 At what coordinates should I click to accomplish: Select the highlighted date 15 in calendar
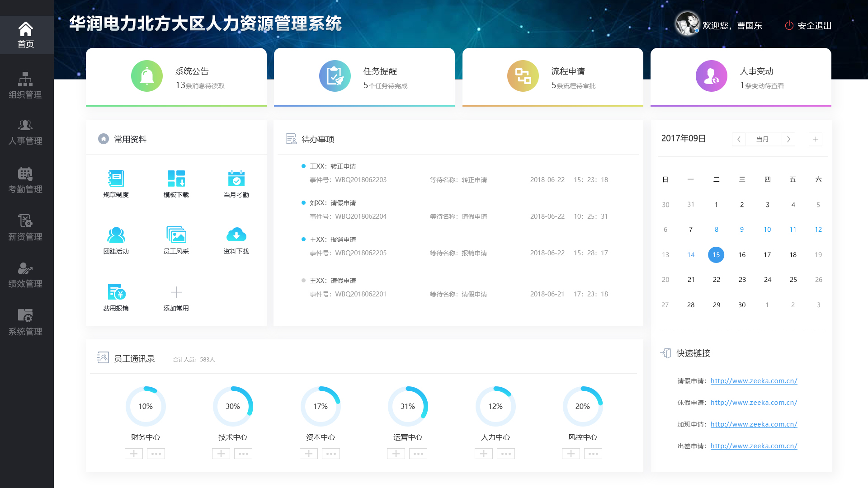pos(716,255)
